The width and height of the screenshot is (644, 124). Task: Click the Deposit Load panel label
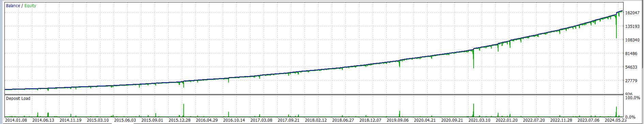(x=18, y=99)
